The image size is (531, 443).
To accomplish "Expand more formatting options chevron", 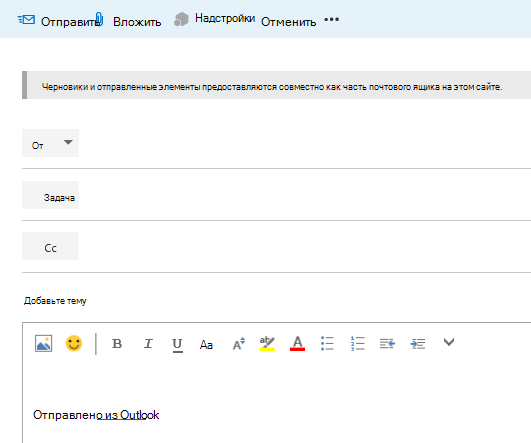I will click(449, 342).
